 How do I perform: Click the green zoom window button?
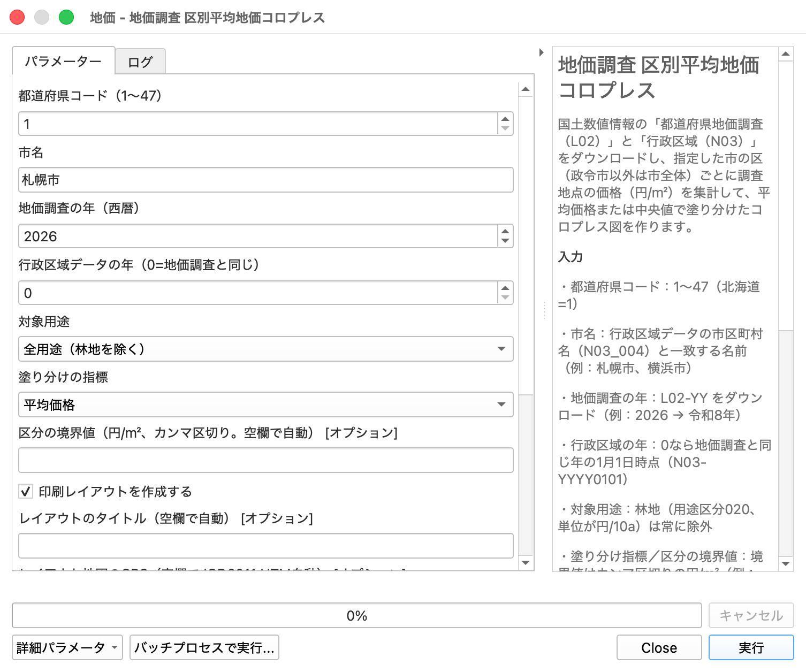tap(66, 17)
